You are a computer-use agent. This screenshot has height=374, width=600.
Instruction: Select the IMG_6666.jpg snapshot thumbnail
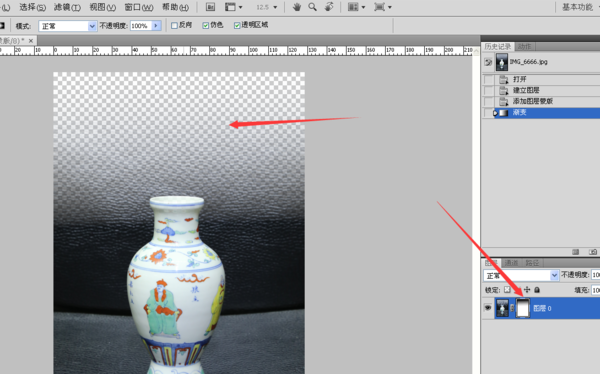(x=502, y=62)
